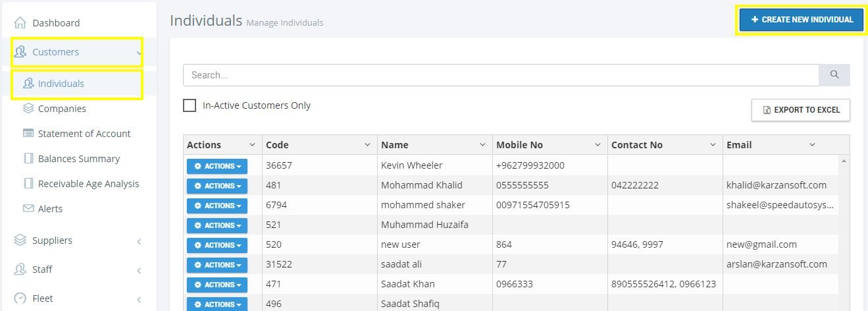Open Actions dropdown for Kevin Wheeler
The image size is (868, 311).
[217, 166]
